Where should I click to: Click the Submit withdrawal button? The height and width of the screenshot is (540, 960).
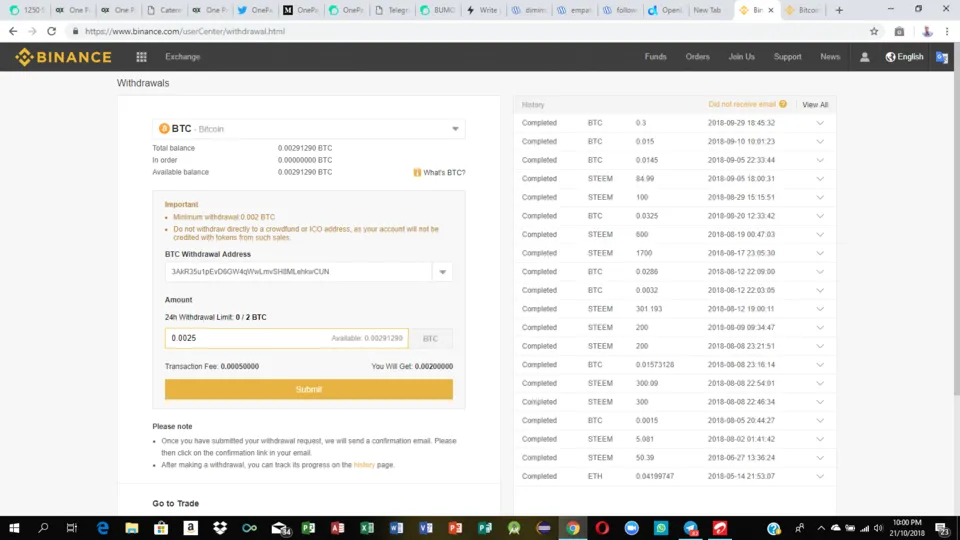point(309,389)
